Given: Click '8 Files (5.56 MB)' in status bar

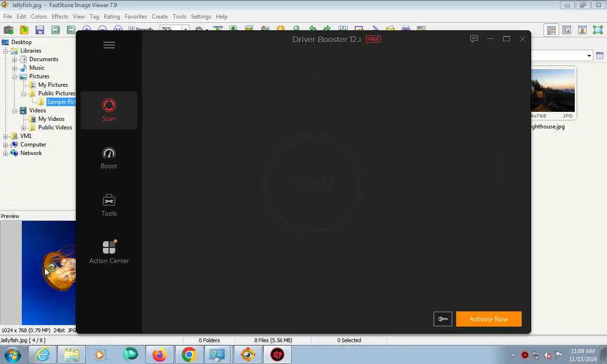Looking at the screenshot, I should pyautogui.click(x=273, y=340).
